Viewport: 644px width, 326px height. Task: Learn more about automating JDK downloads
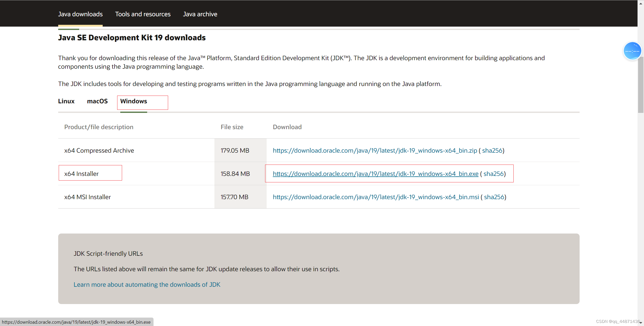(147, 285)
